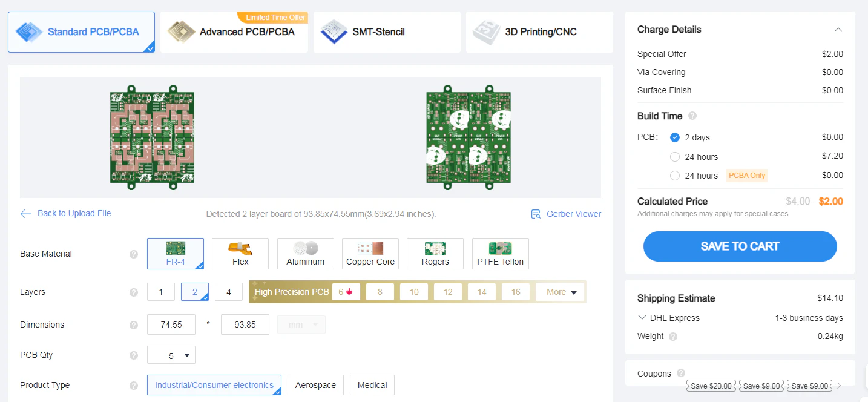Select the Standard PCB/PCBA tab
This screenshot has width=868, height=402.
[81, 32]
